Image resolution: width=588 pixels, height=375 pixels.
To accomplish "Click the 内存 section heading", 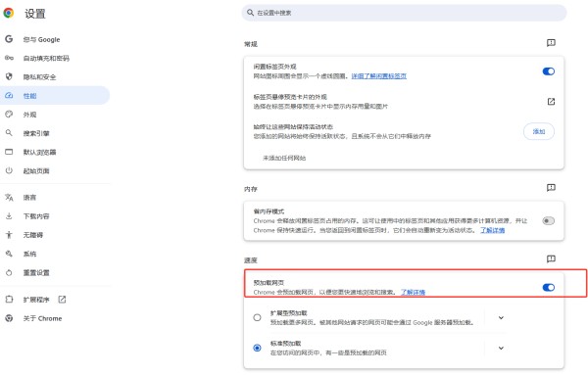I will coord(251,189).
